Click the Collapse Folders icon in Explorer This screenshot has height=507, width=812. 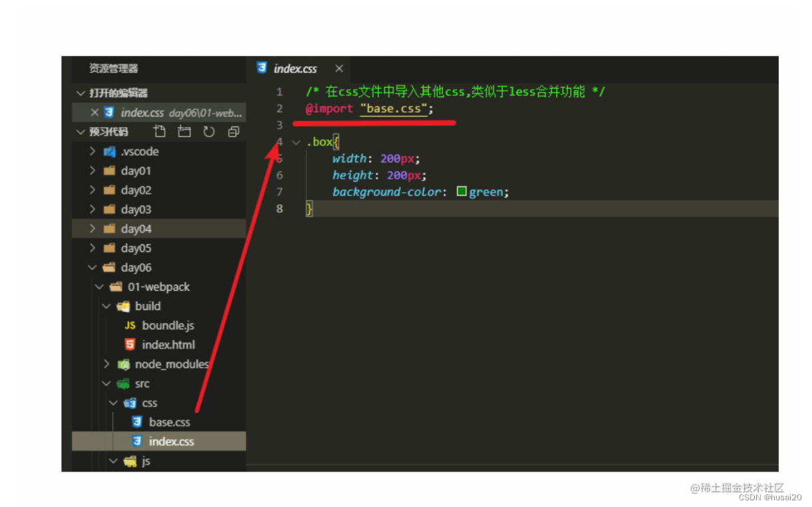point(233,131)
